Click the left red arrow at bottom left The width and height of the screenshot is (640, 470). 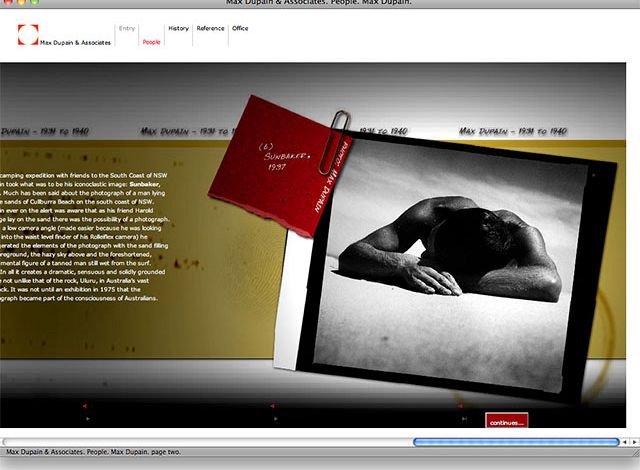tap(84, 406)
